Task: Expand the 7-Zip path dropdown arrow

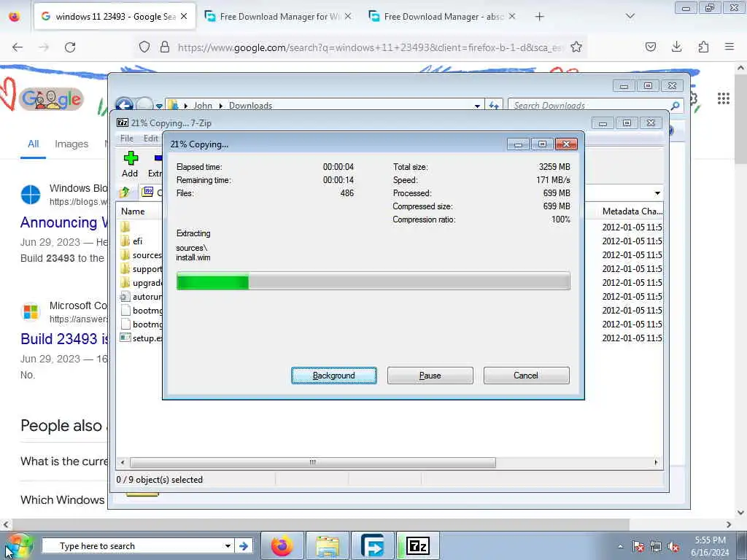Action: click(657, 192)
